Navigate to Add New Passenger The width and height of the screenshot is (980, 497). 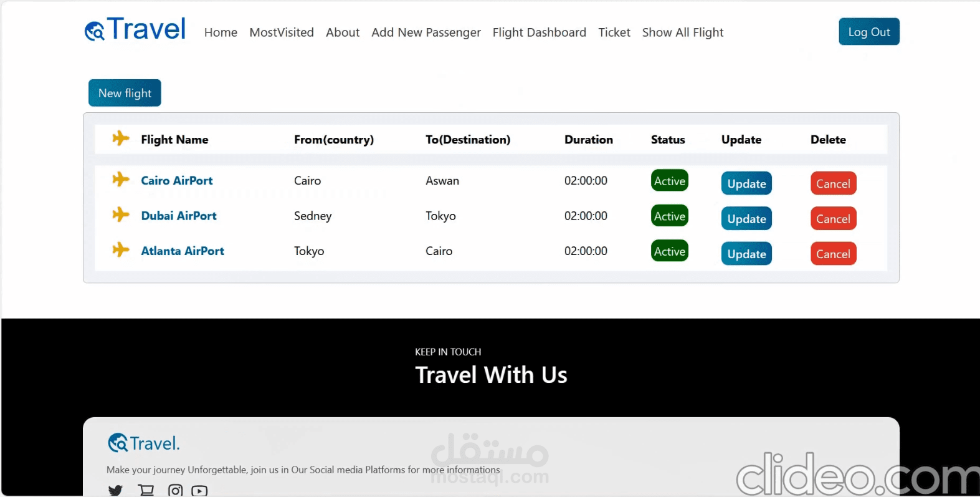426,32
